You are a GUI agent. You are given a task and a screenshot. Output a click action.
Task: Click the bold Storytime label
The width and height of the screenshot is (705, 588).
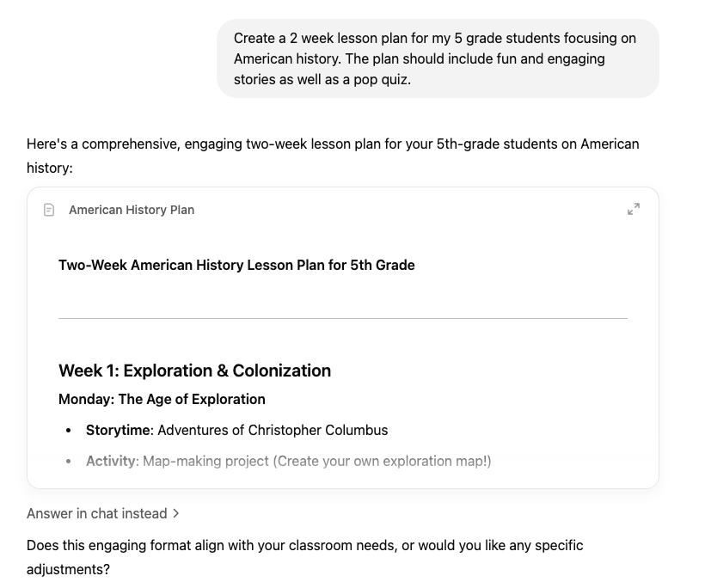coord(118,430)
